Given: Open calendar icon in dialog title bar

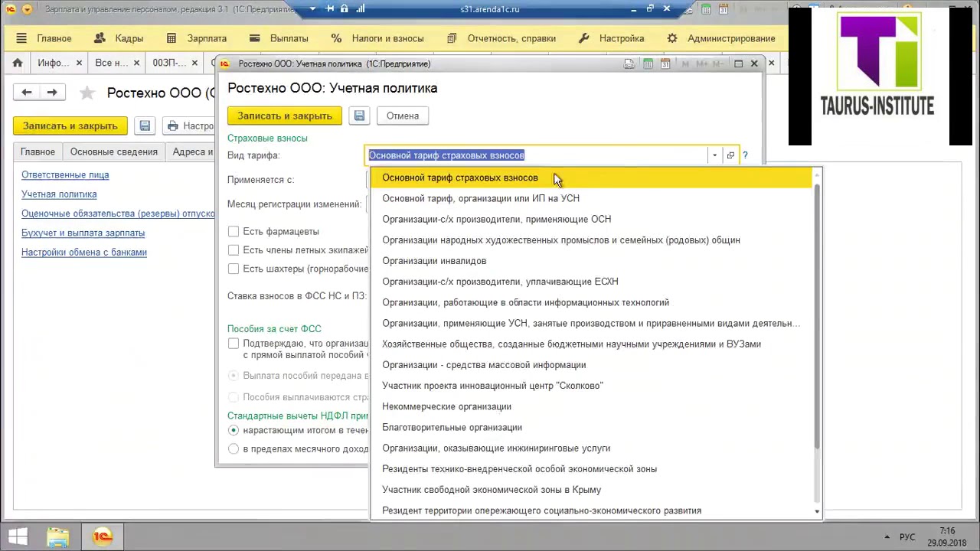Looking at the screenshot, I should [665, 64].
